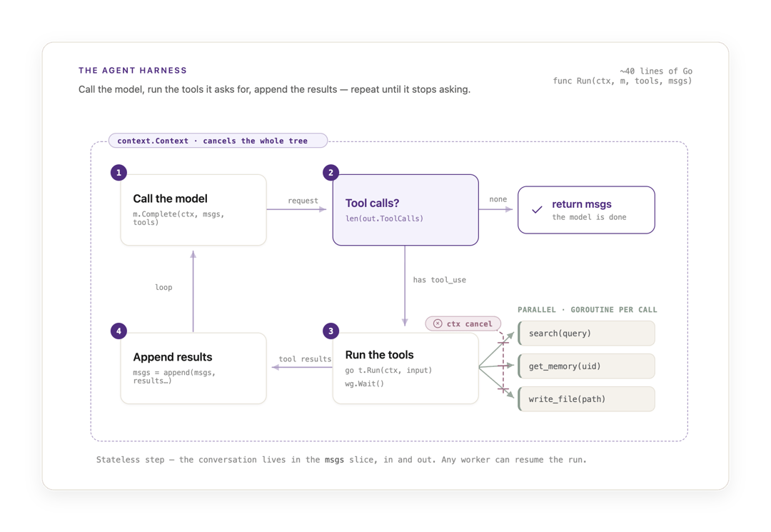The width and height of the screenshot is (771, 532).
Task: Click the checkmark icon beside return msgs
Action: pyautogui.click(x=537, y=209)
